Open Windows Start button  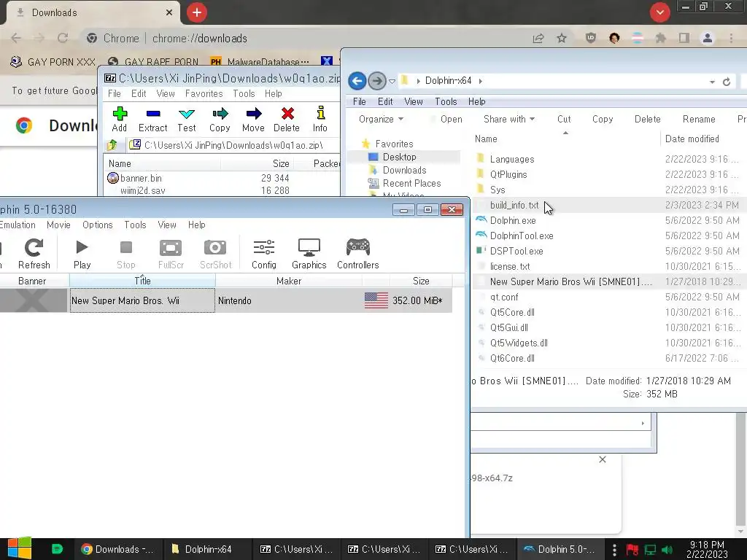[20, 549]
